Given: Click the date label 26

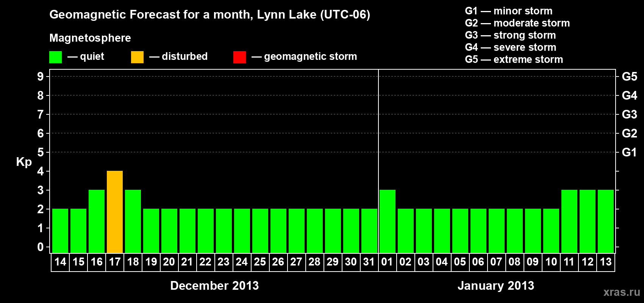Looking at the screenshot, I should pos(278,262).
